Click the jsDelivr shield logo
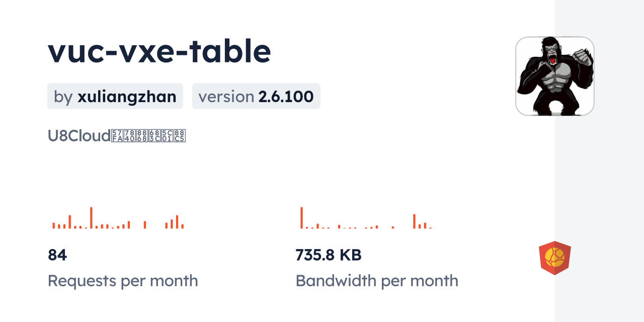This screenshot has height=322, width=644. click(554, 258)
